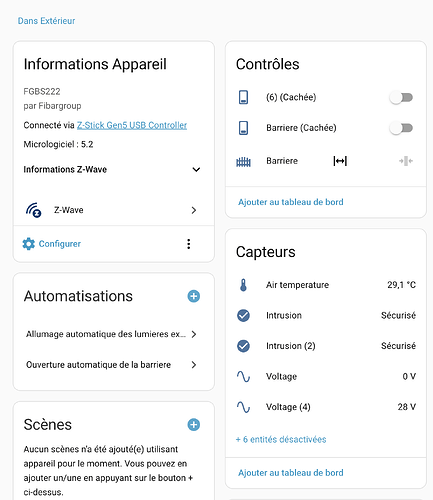
Task: Toggle the Barriere (Cachée) switch
Action: (x=401, y=128)
